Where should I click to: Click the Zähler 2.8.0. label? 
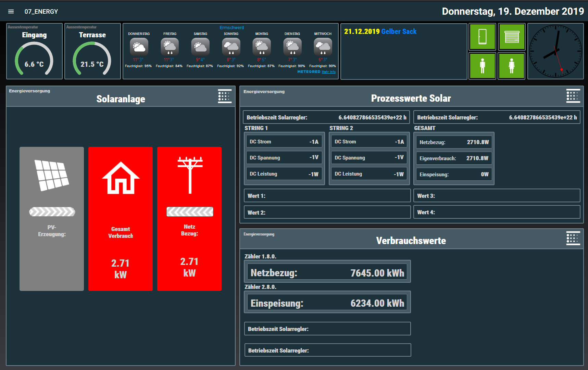(260, 287)
